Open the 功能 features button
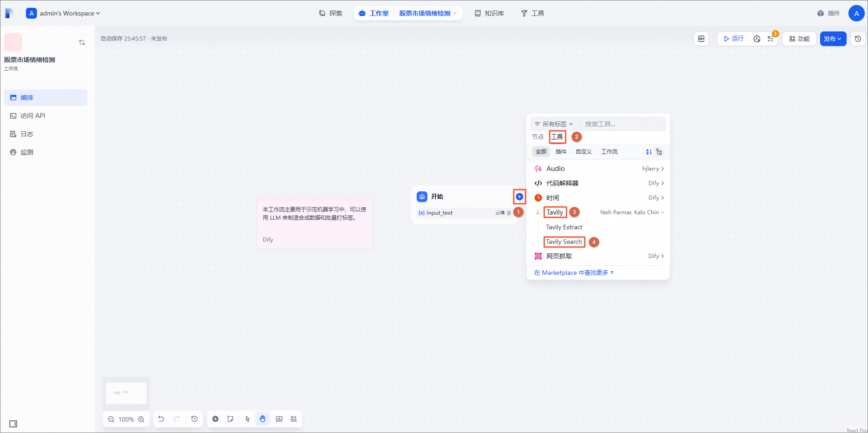Image resolution: width=868 pixels, height=433 pixels. coord(799,39)
